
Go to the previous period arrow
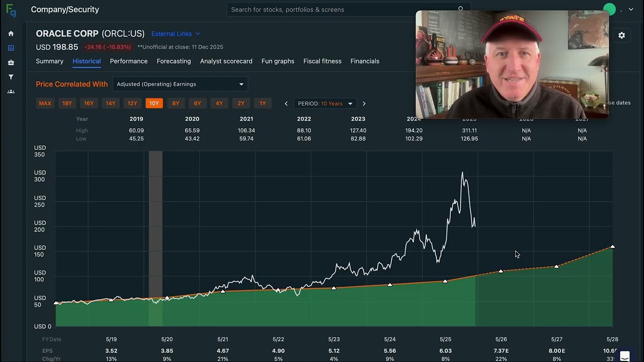coord(286,104)
